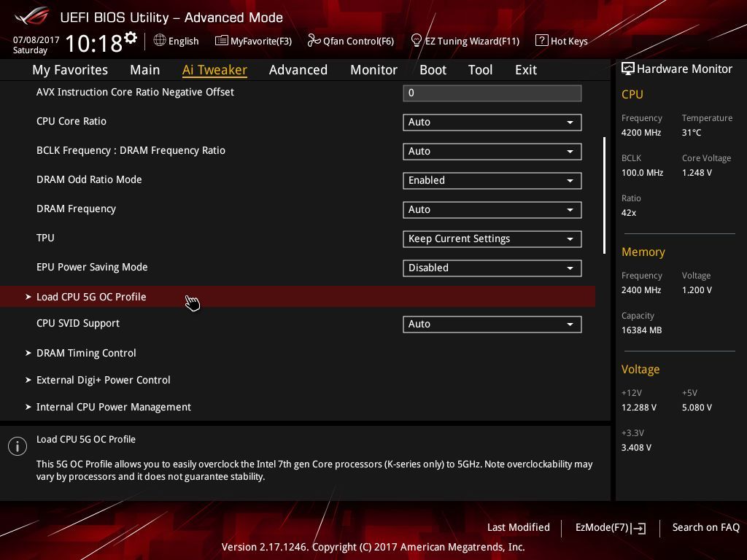
Task: Click the EPU Power Saving Mode label
Action: click(x=92, y=267)
